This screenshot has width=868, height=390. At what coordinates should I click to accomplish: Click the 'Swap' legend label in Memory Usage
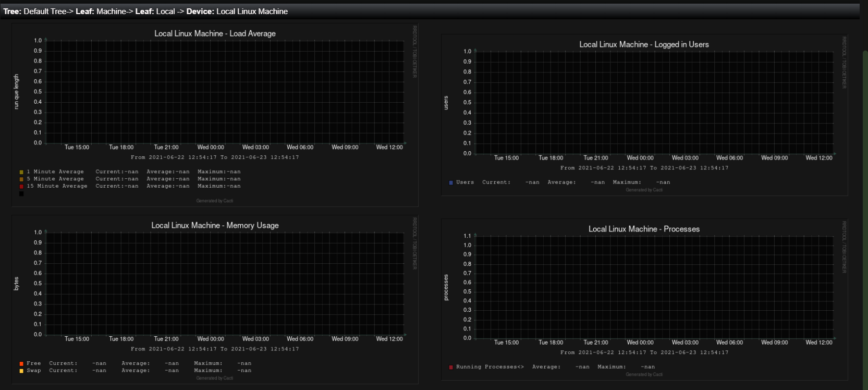point(34,371)
